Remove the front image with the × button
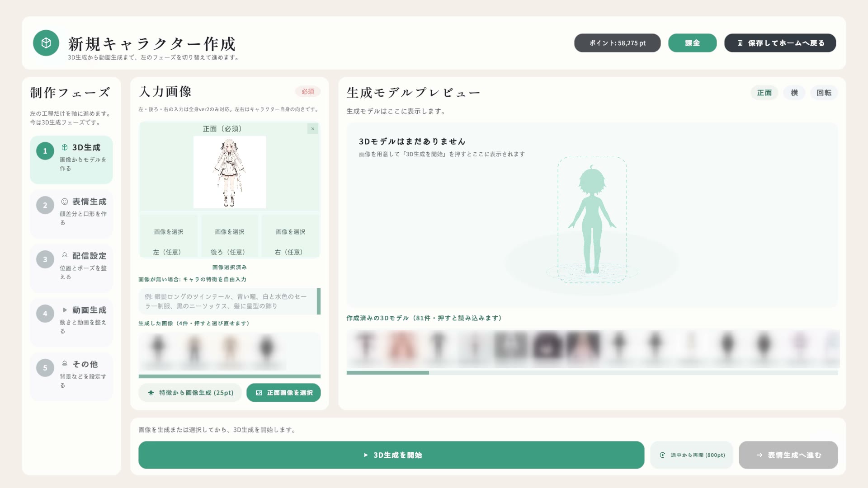The height and width of the screenshot is (488, 868). [x=313, y=129]
